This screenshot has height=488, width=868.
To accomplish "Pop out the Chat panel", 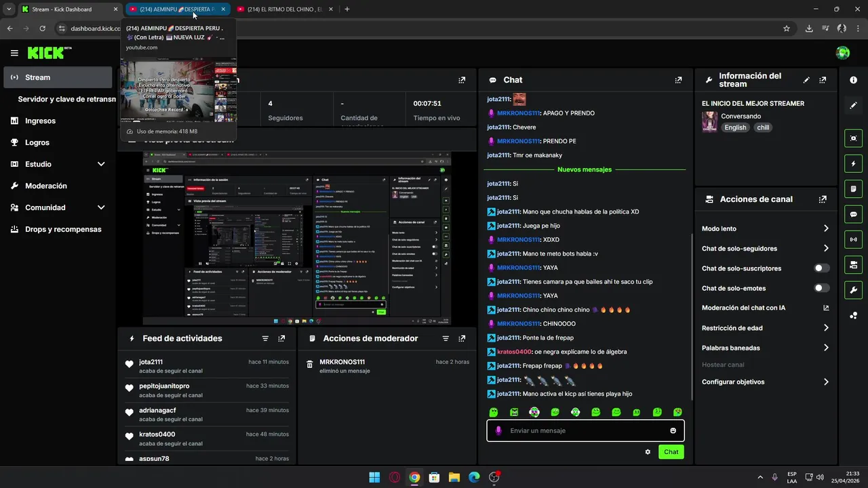I will click(x=678, y=80).
